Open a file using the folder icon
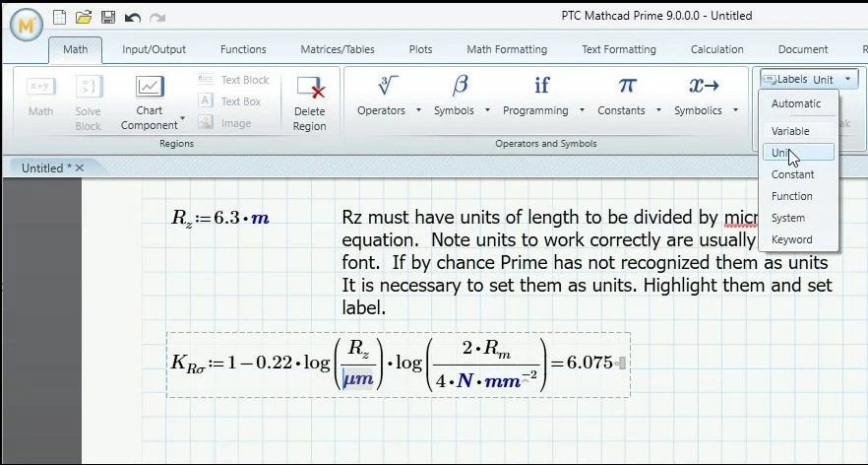Image resolution: width=868 pixels, height=465 pixels. (x=84, y=17)
